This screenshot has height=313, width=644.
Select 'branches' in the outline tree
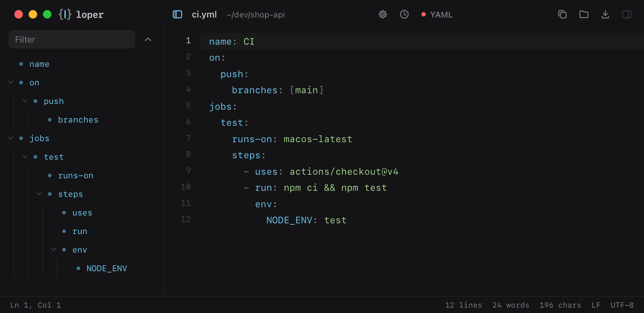(78, 120)
